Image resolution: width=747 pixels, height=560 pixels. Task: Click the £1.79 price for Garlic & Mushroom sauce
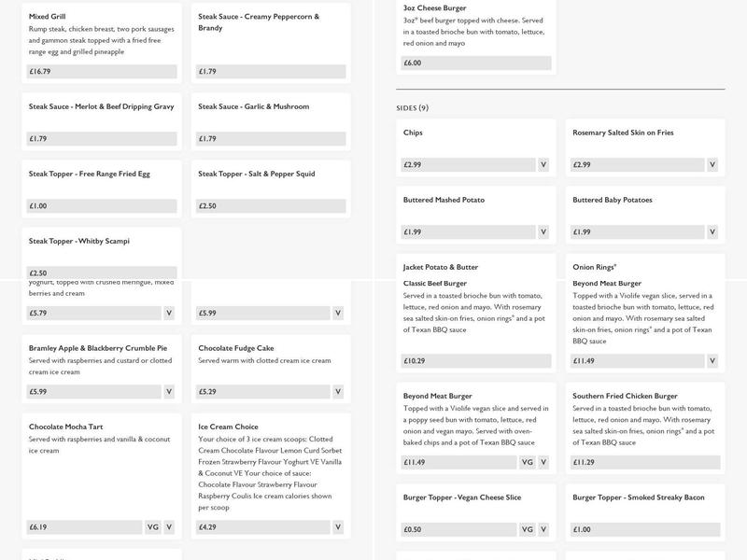click(x=271, y=138)
